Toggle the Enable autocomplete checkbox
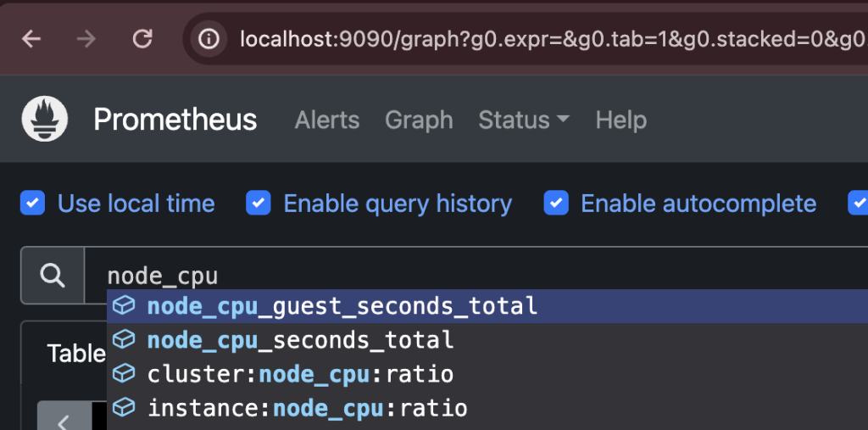 [x=555, y=204]
